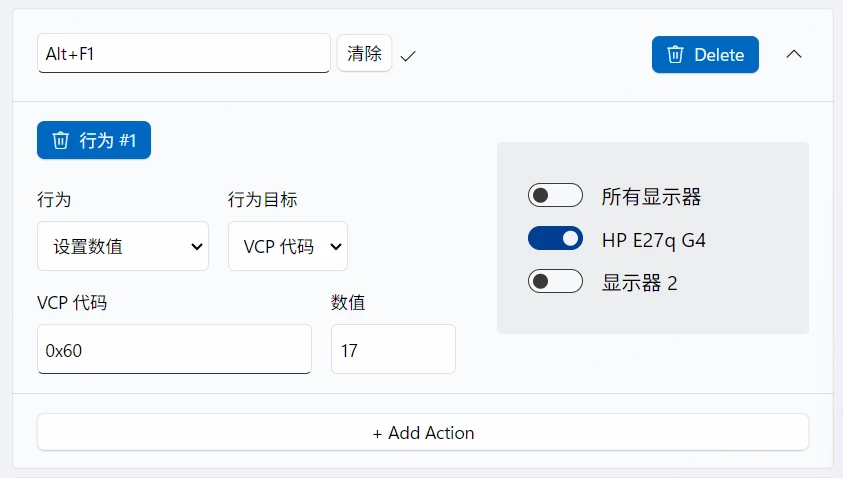This screenshot has height=478, width=843.
Task: Focus the Alt+F1 hotkey field
Action: pyautogui.click(x=183, y=53)
